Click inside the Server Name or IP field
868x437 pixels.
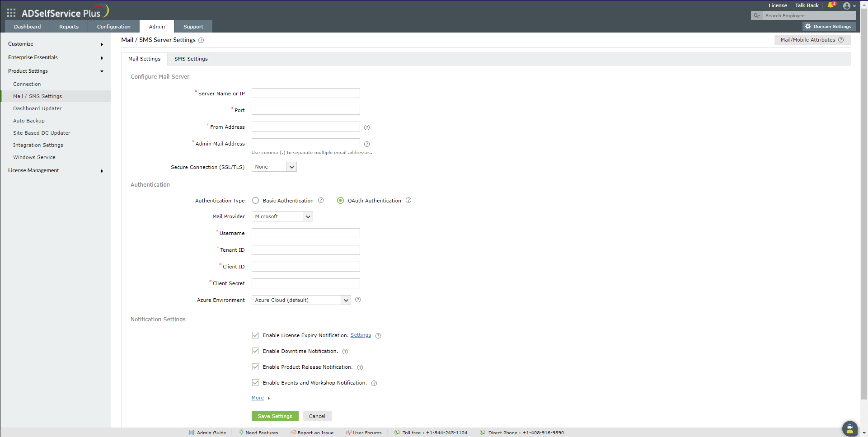[305, 93]
